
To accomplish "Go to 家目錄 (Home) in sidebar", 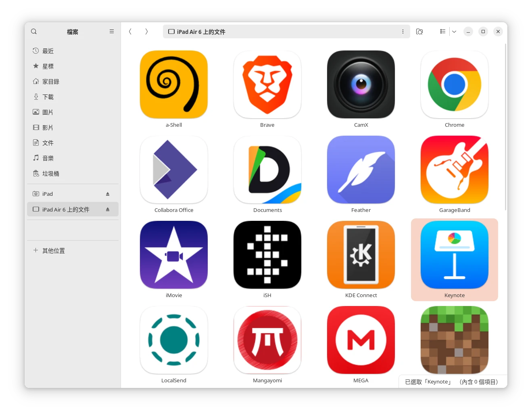I will pyautogui.click(x=73, y=82).
